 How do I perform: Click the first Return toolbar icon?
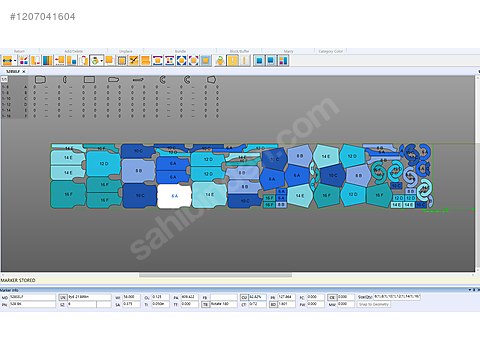pos(7,61)
